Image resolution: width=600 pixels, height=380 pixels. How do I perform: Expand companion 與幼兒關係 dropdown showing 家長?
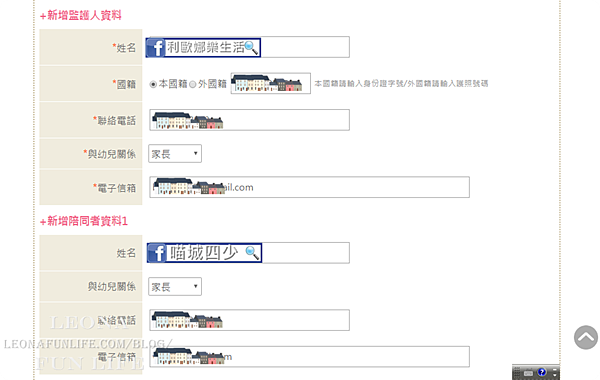pyautogui.click(x=175, y=287)
